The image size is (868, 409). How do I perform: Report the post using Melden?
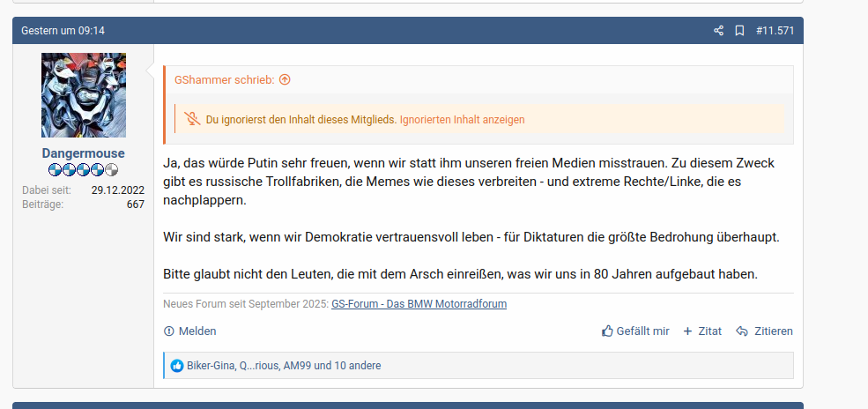point(190,331)
